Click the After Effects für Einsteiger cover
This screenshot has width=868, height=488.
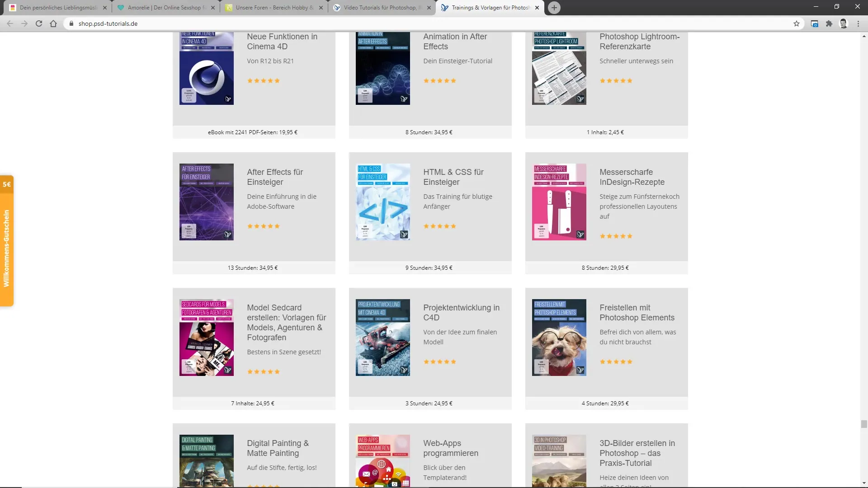click(x=206, y=202)
